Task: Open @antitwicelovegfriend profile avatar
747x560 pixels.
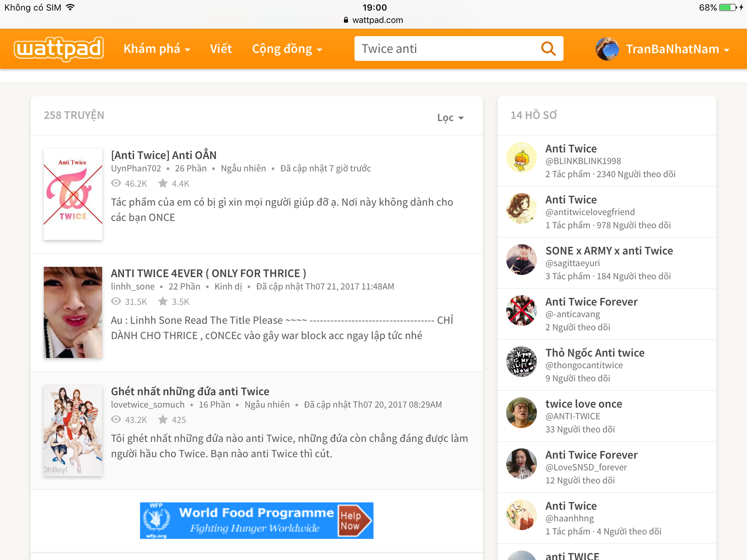Action: pyautogui.click(x=521, y=208)
